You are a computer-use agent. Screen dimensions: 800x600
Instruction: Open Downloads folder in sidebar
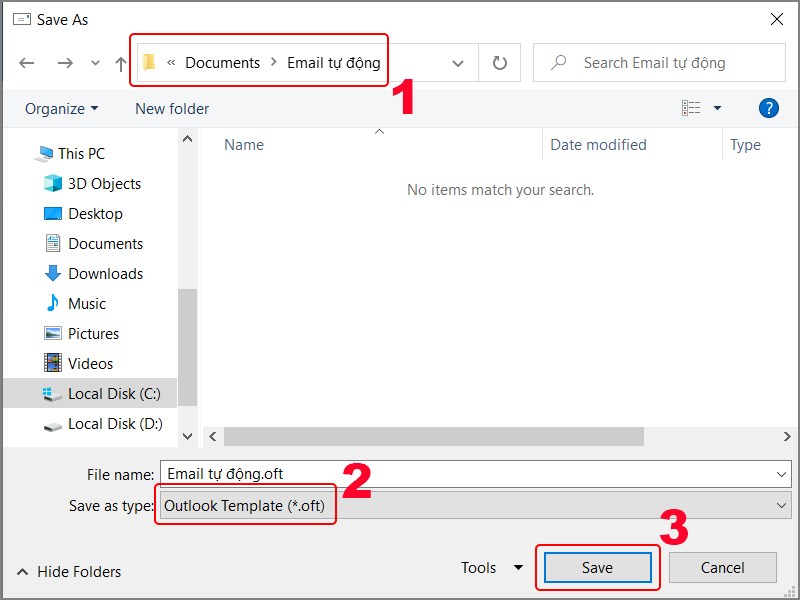[105, 274]
